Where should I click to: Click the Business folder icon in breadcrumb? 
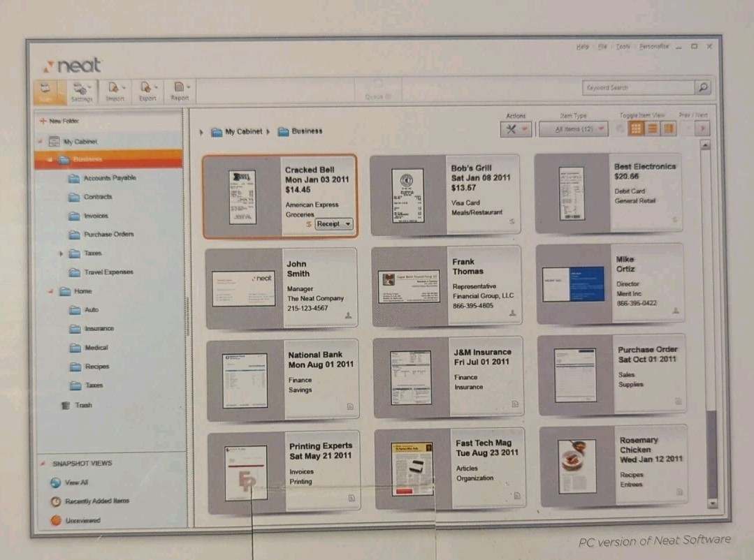coord(283,131)
